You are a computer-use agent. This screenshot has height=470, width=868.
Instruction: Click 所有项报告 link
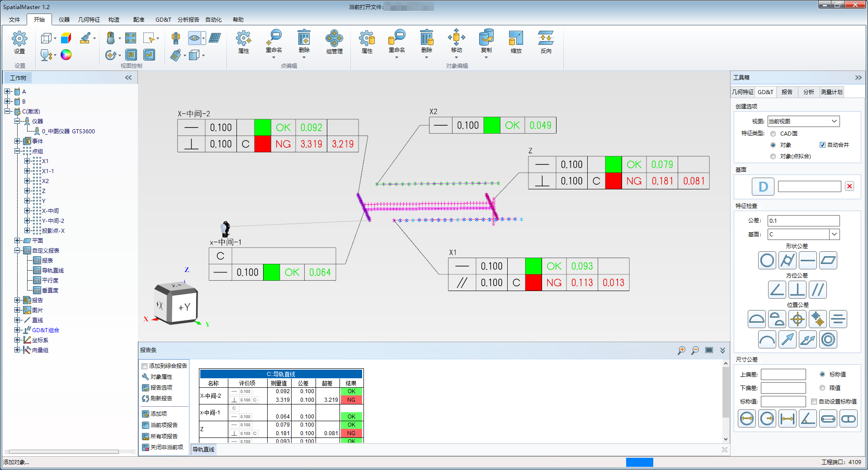point(164,437)
